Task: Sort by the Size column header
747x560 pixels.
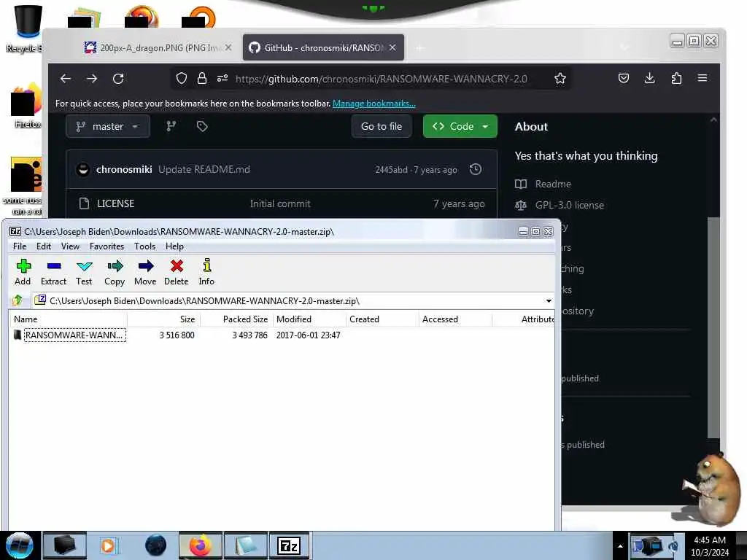Action: tap(164, 319)
